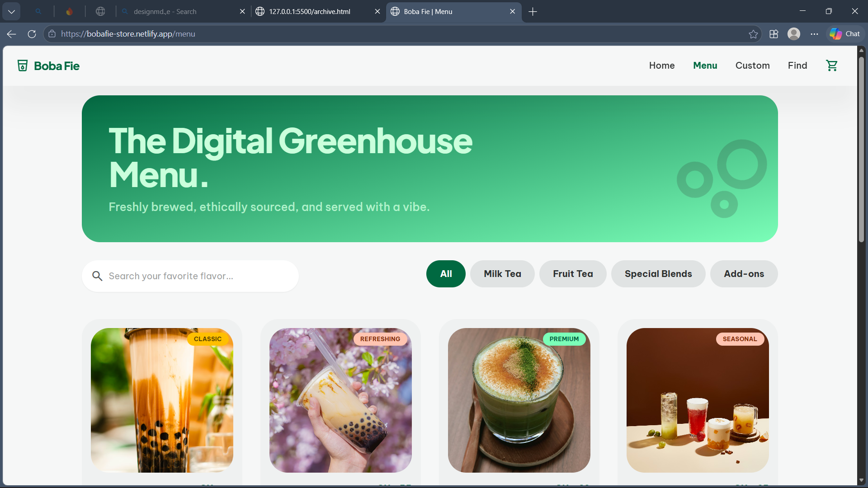The width and height of the screenshot is (868, 488).
Task: Open browser settings and more menu
Action: tap(814, 34)
